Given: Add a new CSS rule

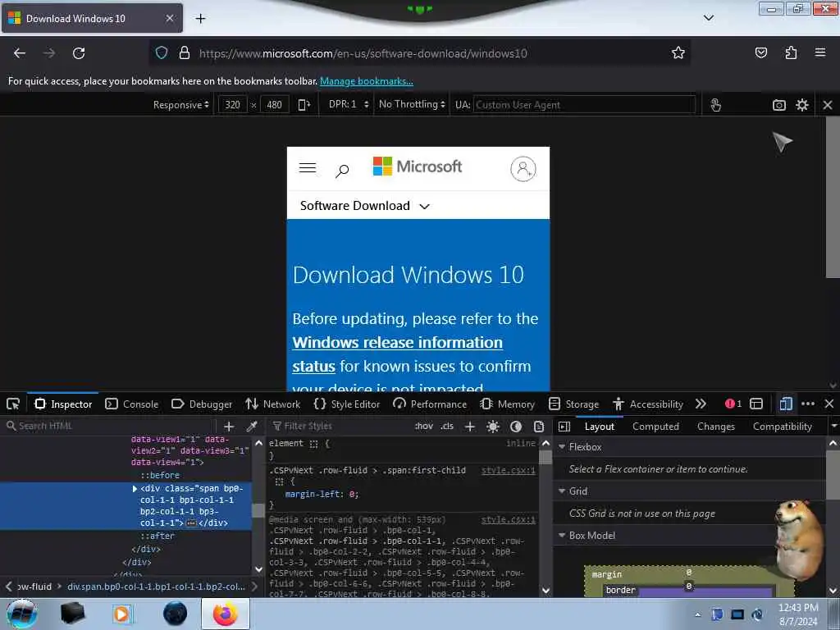Looking at the screenshot, I should (470, 426).
